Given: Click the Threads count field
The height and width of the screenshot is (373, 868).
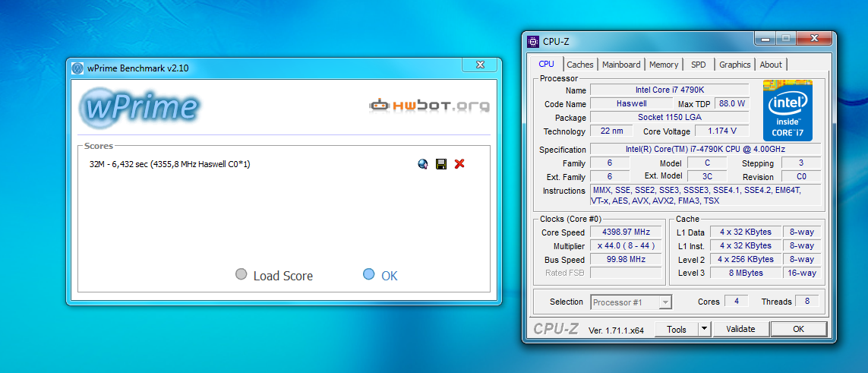Looking at the screenshot, I should point(806,301).
